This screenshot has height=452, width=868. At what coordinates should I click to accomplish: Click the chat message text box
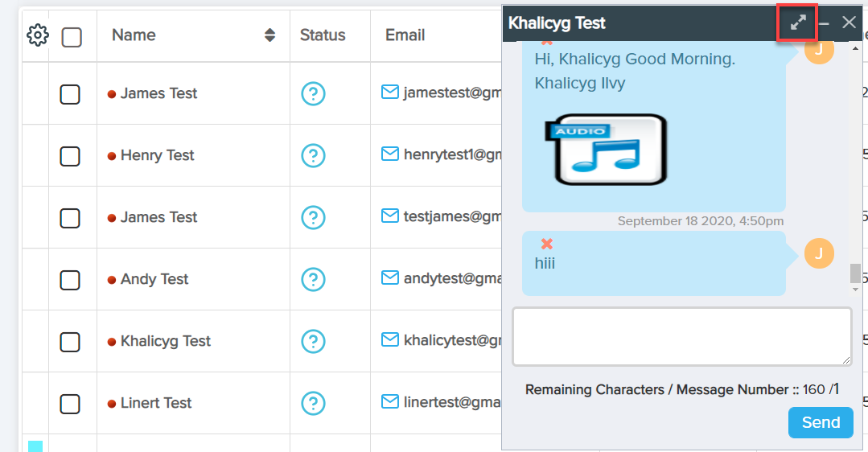coord(681,336)
